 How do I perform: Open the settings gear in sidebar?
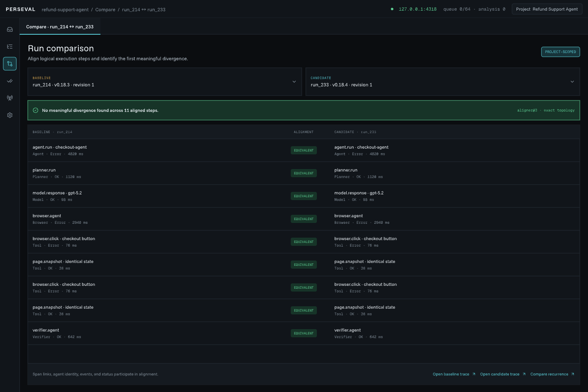10,115
